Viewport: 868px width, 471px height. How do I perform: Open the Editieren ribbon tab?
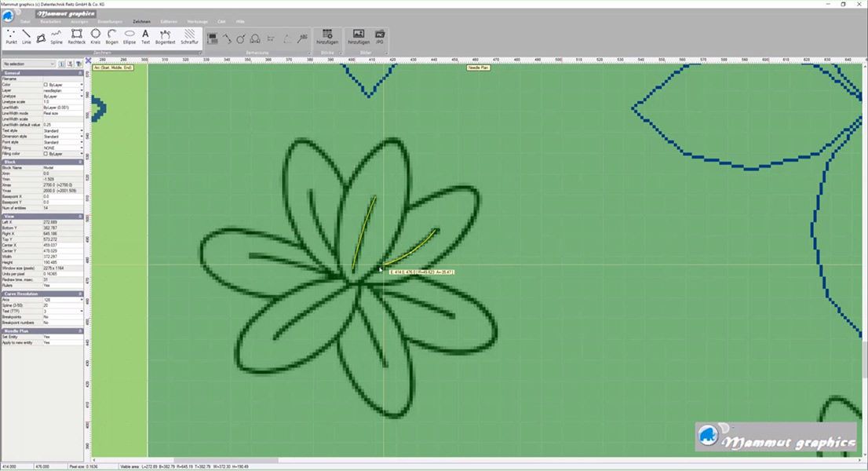click(x=169, y=21)
